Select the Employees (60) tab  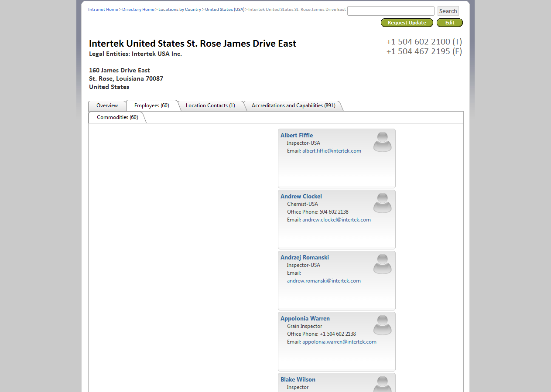click(152, 106)
